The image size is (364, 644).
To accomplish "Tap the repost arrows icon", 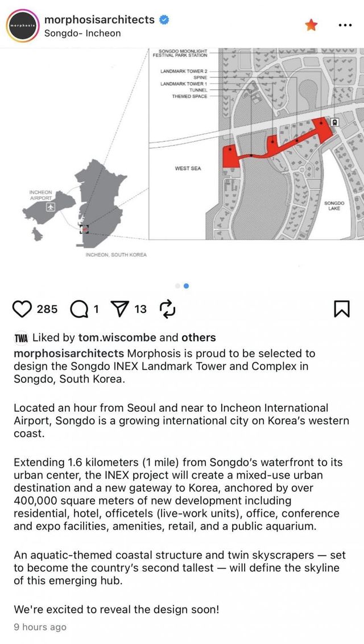I will [x=167, y=309].
